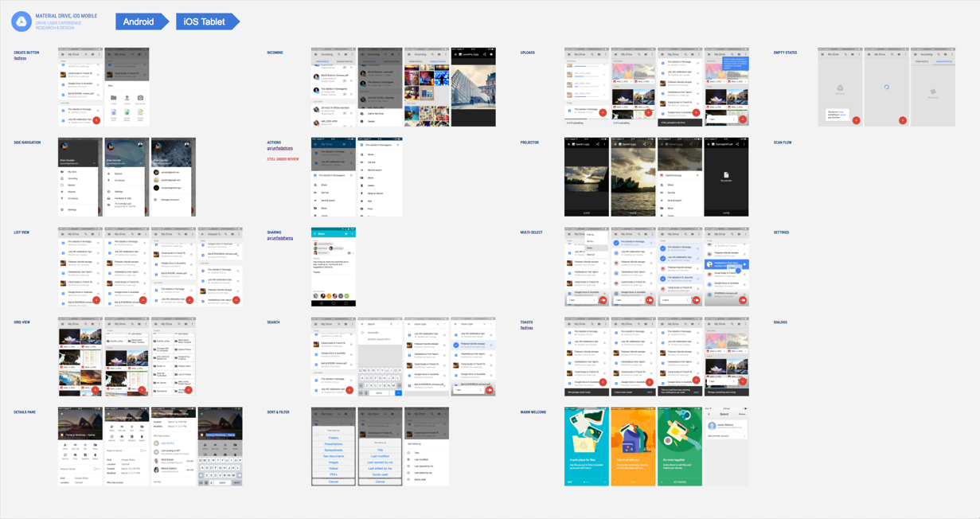Image resolution: width=980 pixels, height=519 pixels.
Task: Select Starred in the navigation drawer
Action: (72, 192)
